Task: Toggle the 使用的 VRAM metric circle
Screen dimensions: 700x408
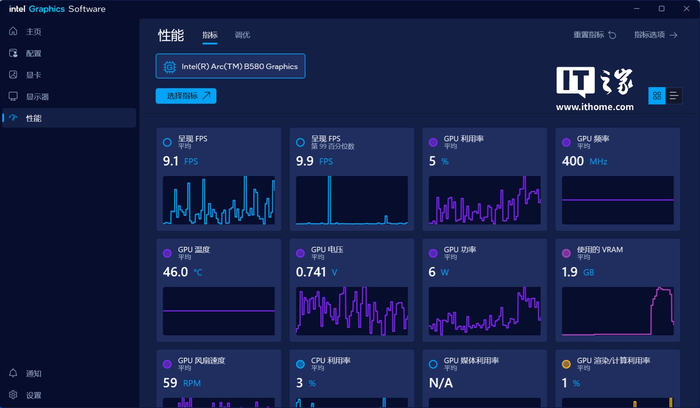Action: [566, 253]
